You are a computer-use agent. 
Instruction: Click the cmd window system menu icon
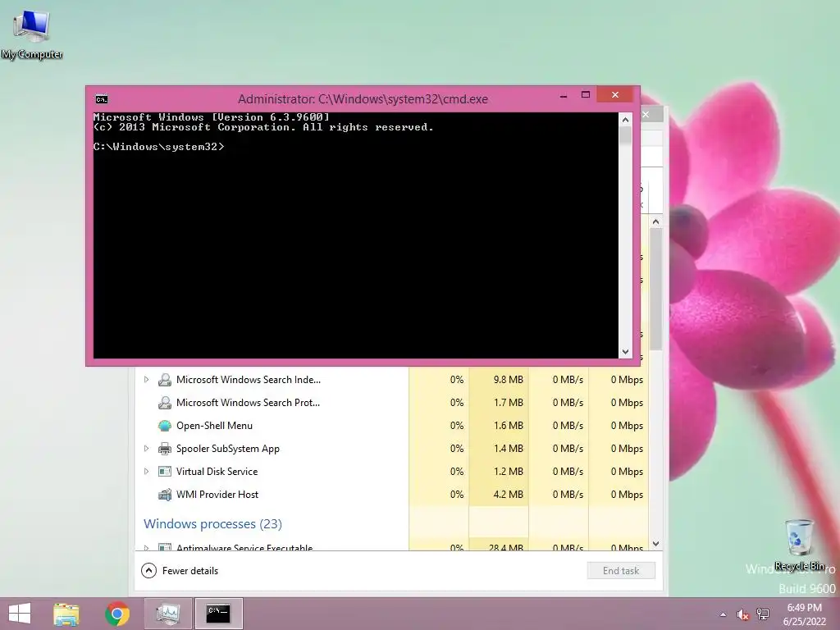pos(101,99)
